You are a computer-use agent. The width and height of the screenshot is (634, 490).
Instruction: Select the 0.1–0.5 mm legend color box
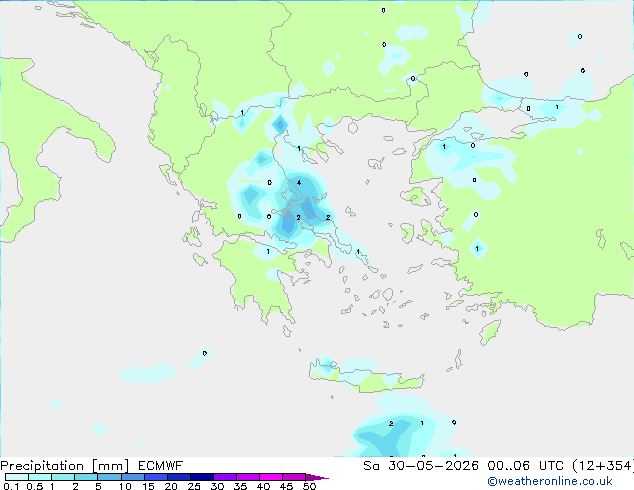pyautogui.click(x=17, y=477)
